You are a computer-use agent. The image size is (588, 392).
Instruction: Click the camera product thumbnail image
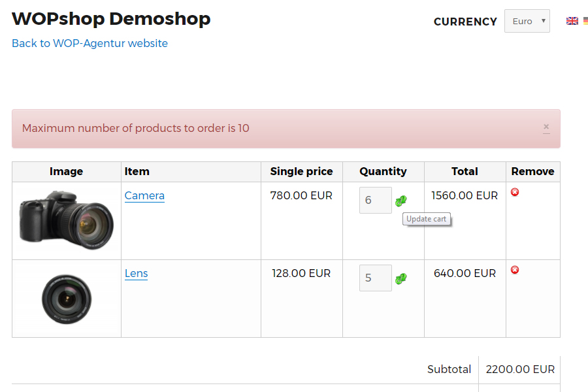(x=66, y=221)
